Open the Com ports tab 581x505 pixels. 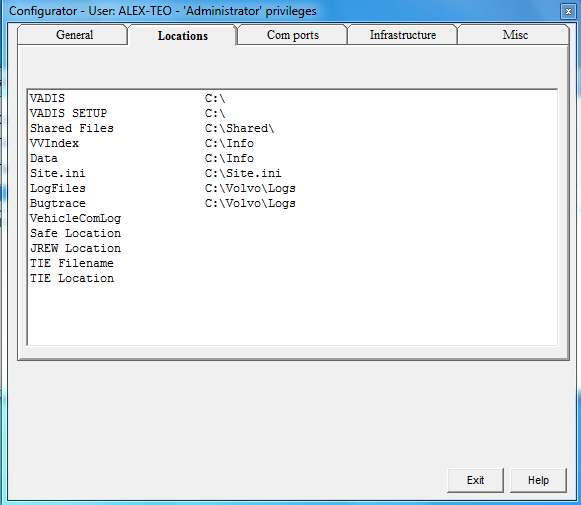[x=292, y=35]
